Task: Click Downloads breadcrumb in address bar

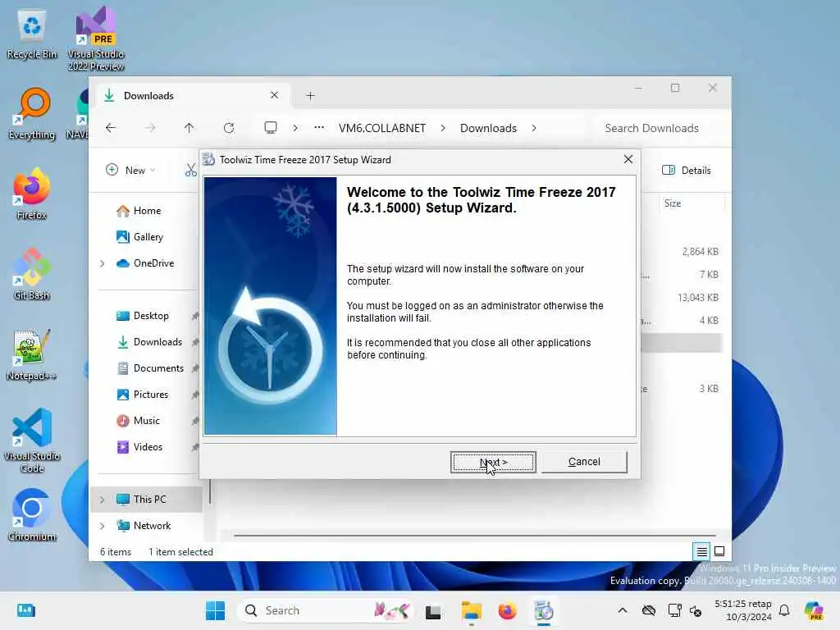Action: tap(488, 128)
